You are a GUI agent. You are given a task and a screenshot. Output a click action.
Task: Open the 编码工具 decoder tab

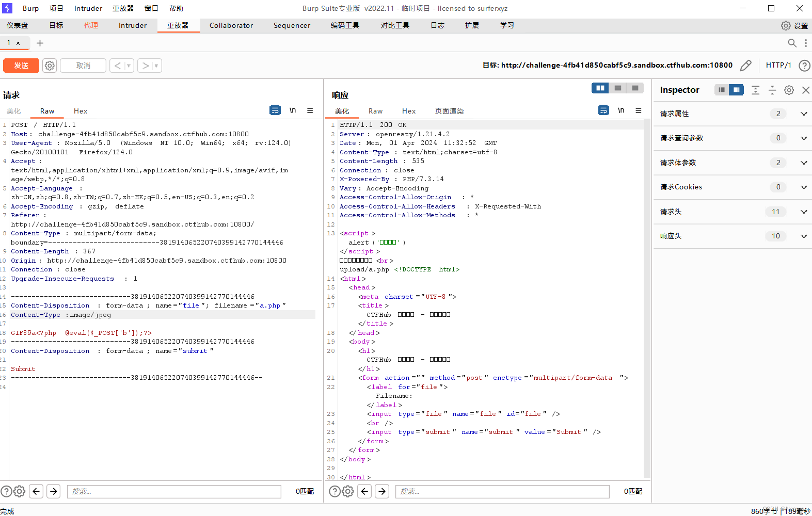(345, 25)
